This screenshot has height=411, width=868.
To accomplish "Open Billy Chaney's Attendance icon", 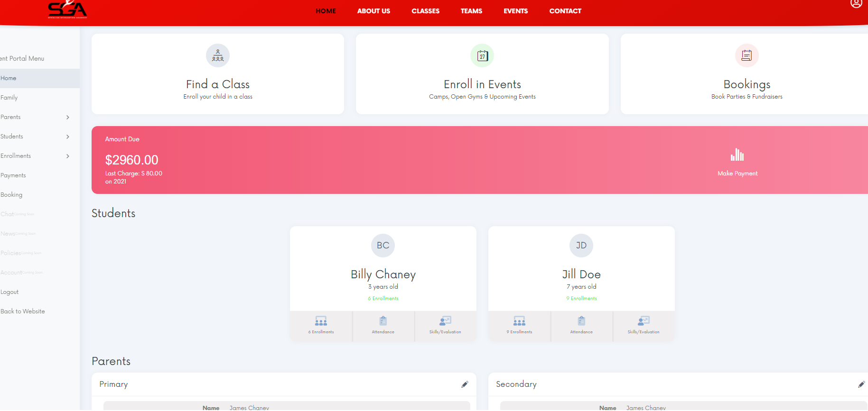I will pyautogui.click(x=383, y=321).
